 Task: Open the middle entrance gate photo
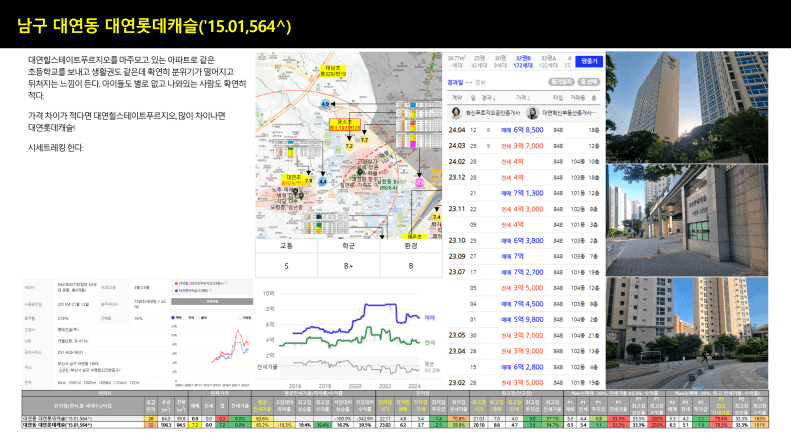pyautogui.click(x=687, y=220)
